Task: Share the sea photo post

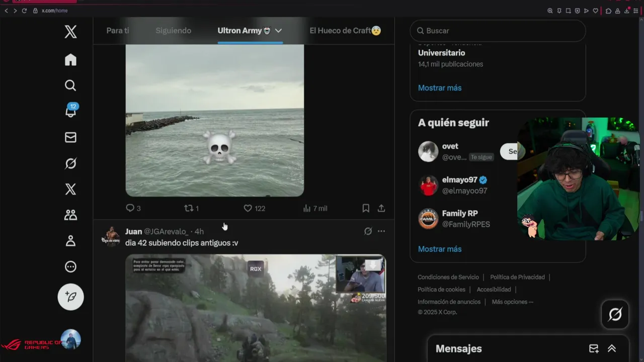Action: coord(381,208)
